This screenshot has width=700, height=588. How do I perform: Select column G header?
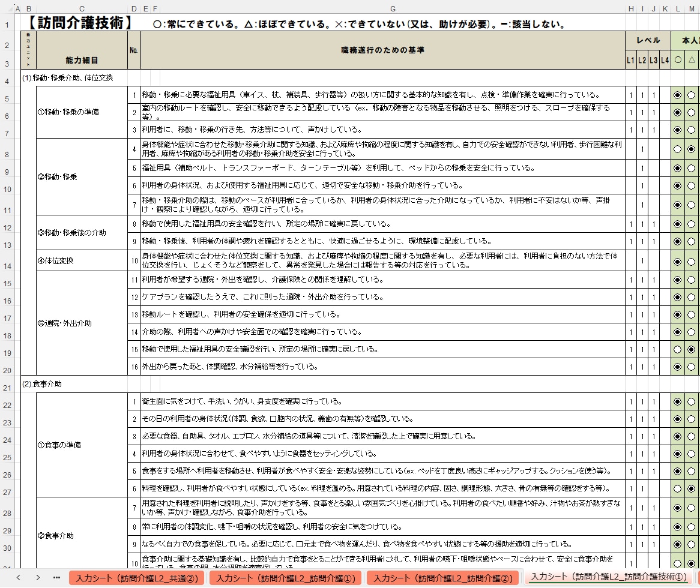point(393,8)
